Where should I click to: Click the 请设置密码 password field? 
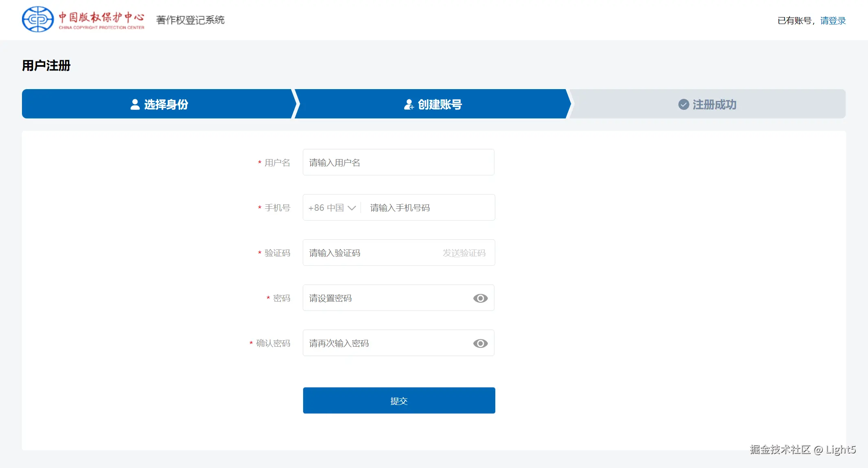(x=387, y=298)
